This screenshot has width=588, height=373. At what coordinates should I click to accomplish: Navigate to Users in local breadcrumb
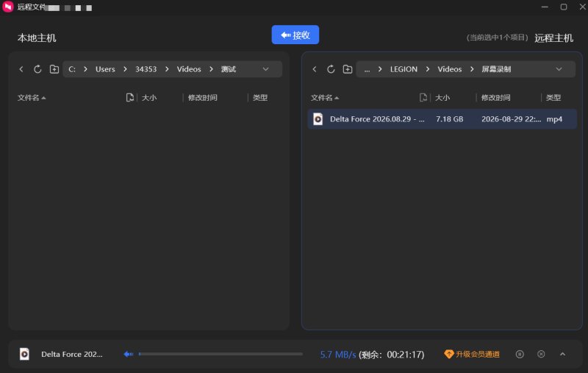coord(105,69)
